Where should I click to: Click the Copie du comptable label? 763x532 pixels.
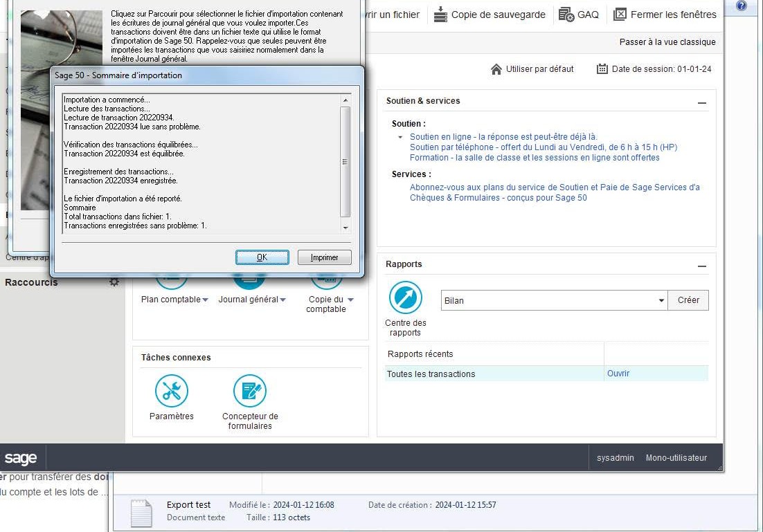(x=326, y=304)
